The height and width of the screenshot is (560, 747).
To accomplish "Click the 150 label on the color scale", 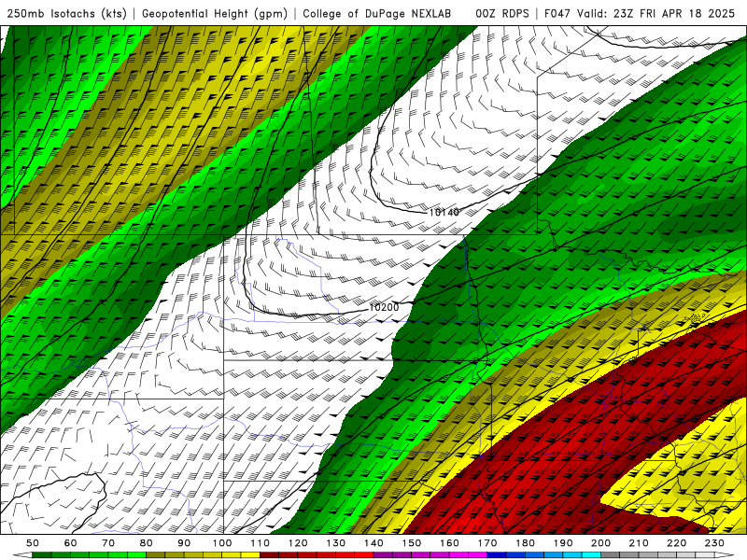I will click(x=412, y=543).
